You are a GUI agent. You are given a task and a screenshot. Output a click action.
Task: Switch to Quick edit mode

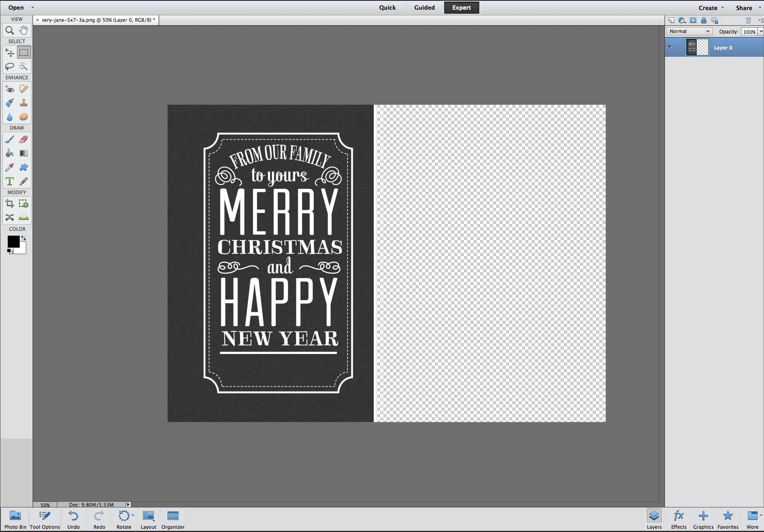coord(387,8)
